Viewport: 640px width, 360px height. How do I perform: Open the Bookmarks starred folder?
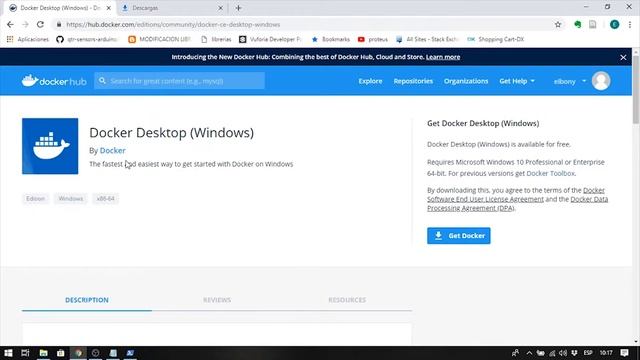[x=331, y=39]
